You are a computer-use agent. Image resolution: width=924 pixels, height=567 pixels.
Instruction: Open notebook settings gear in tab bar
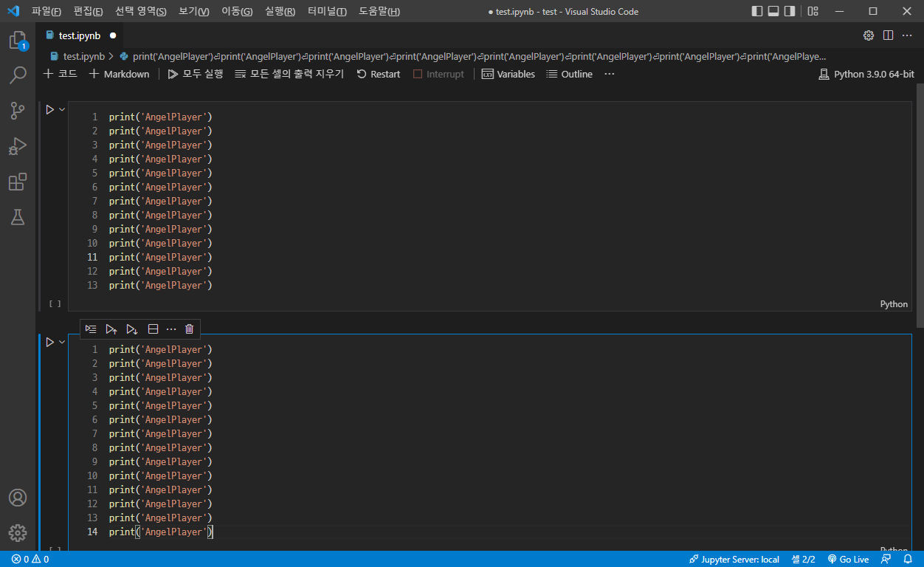point(869,35)
